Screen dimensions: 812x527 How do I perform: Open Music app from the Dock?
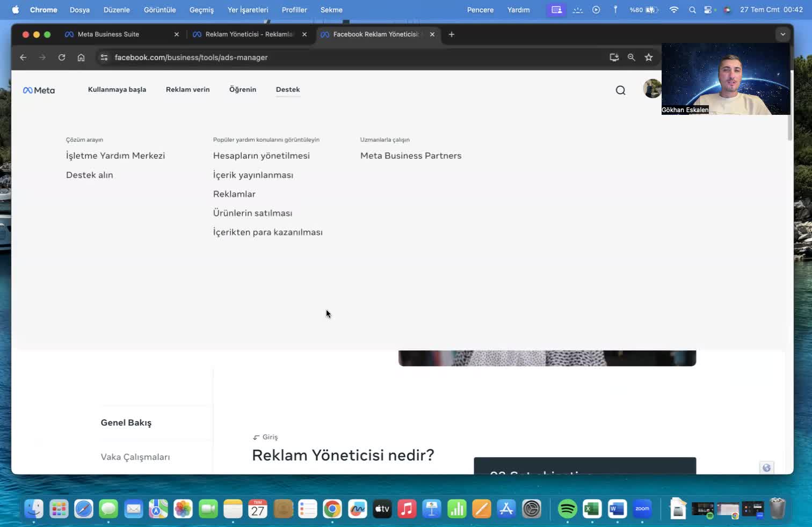coord(407,509)
